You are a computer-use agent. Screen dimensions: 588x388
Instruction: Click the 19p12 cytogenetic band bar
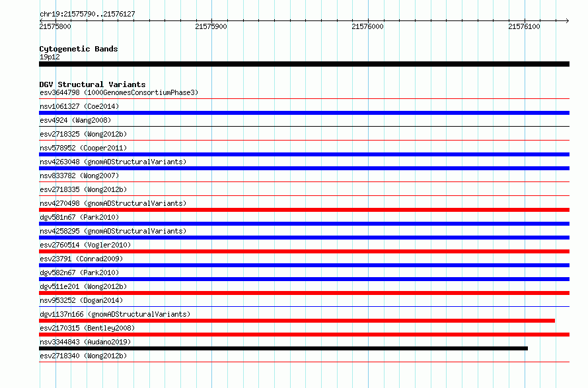pyautogui.click(x=304, y=64)
